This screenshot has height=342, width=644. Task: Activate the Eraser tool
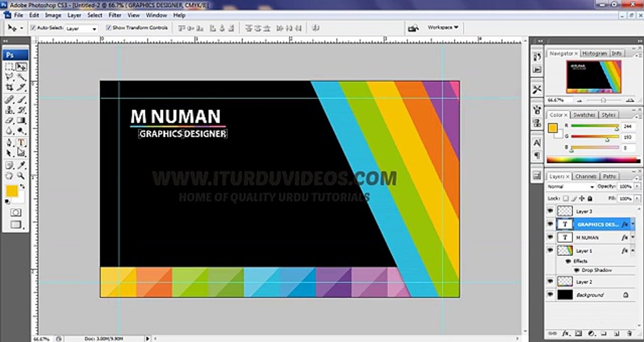coord(9,121)
